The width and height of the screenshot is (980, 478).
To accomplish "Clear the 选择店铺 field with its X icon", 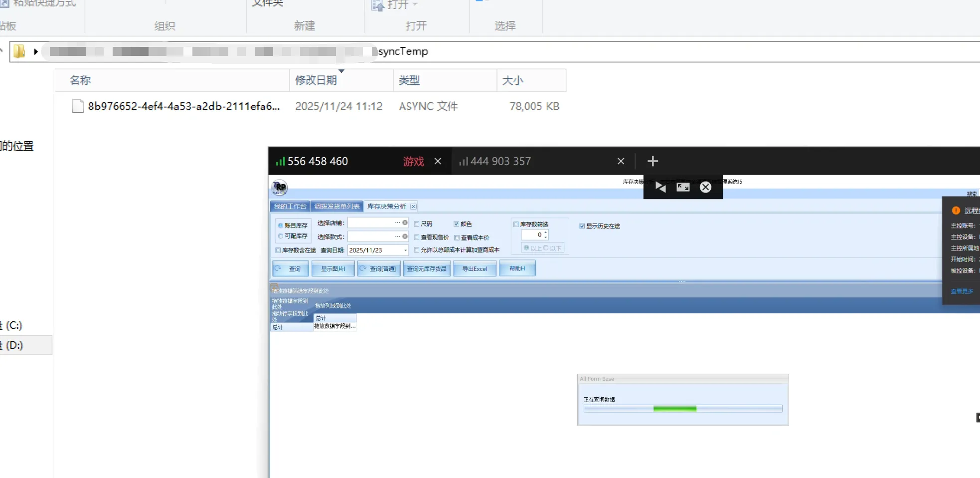I will coord(405,223).
